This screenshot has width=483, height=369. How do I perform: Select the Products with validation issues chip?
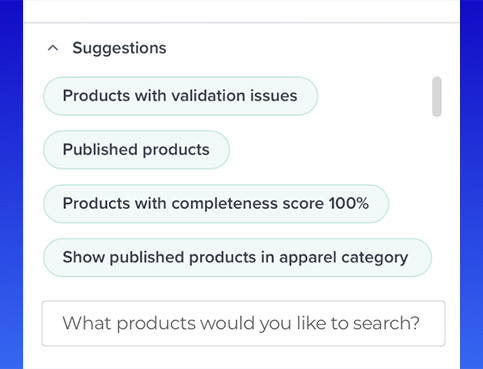(x=180, y=96)
